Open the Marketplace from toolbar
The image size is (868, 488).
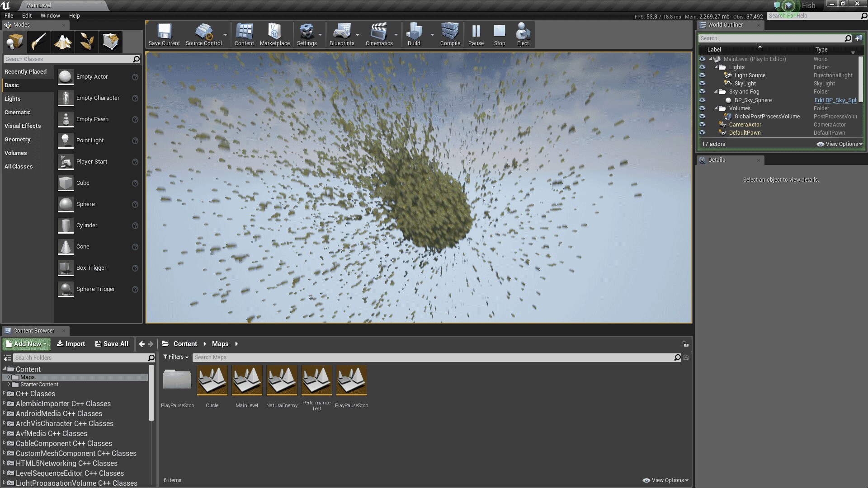(274, 34)
